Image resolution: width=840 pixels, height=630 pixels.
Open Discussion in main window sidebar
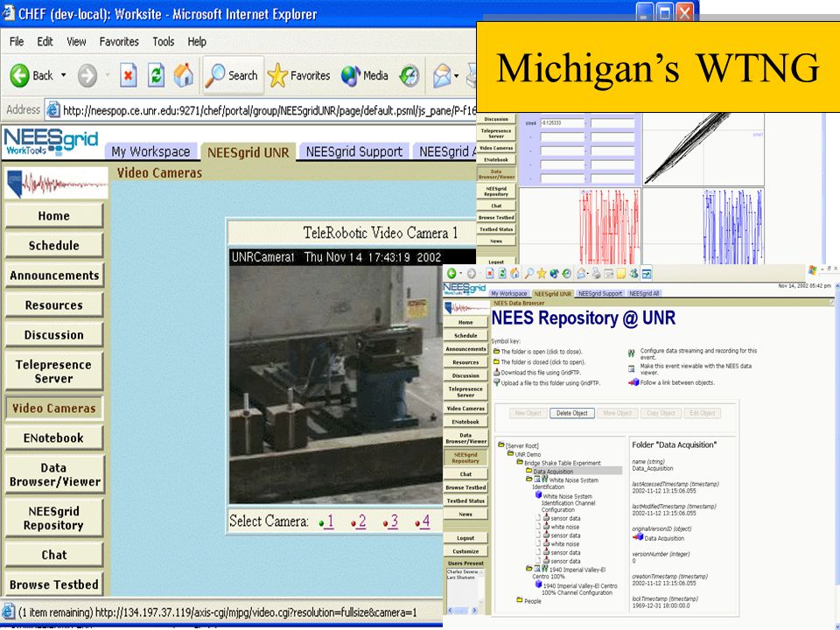tap(54, 335)
